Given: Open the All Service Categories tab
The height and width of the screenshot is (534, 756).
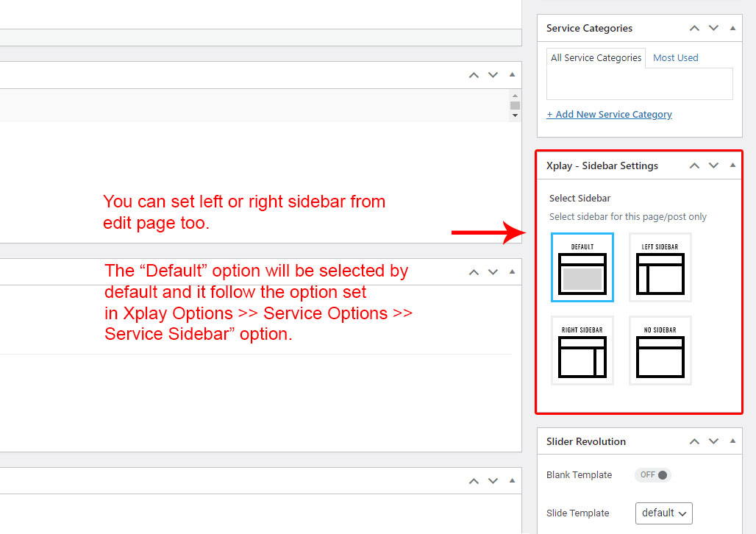Looking at the screenshot, I should (x=596, y=57).
